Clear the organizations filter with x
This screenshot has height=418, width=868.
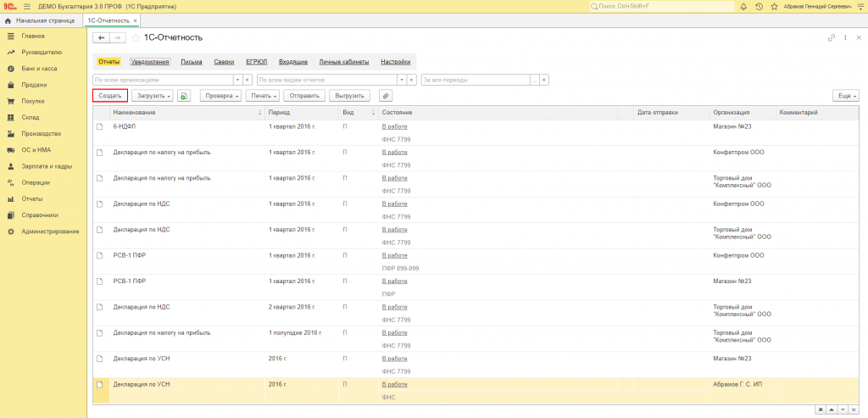click(x=248, y=80)
